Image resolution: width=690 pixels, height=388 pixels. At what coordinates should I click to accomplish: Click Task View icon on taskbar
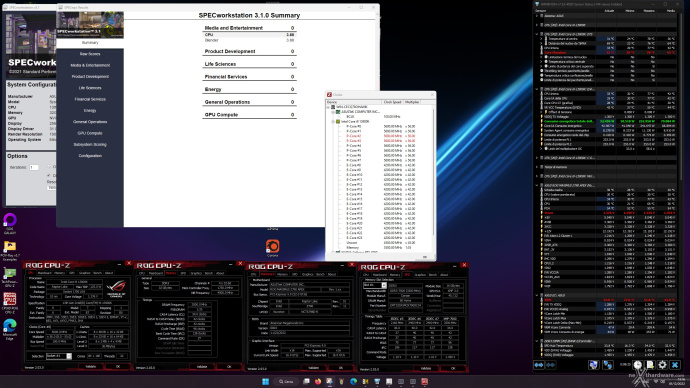point(306,381)
